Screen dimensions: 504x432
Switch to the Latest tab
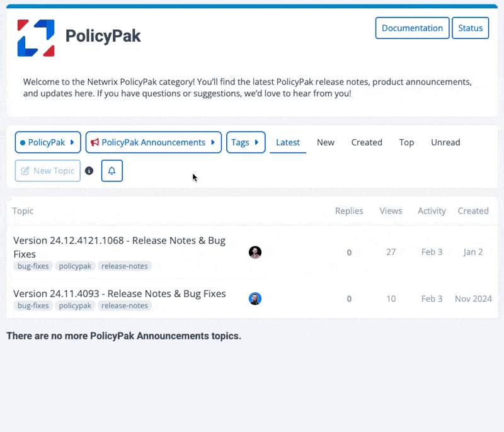(x=288, y=142)
